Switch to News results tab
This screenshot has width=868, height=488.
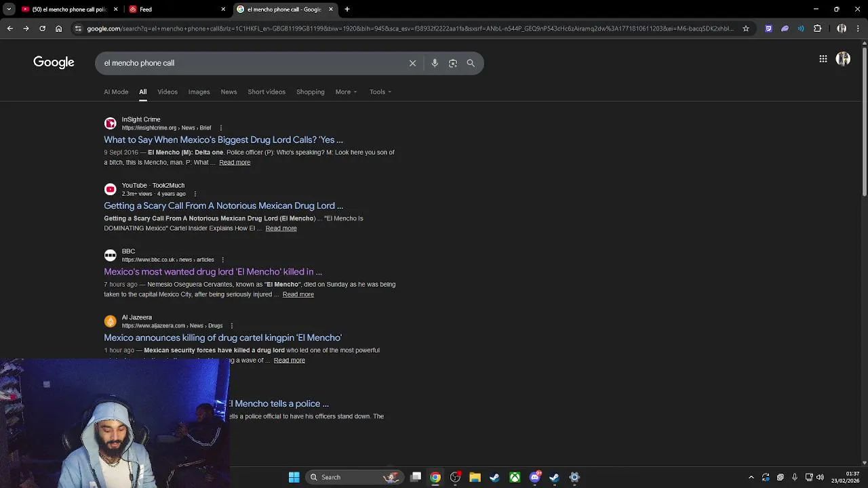(x=229, y=91)
